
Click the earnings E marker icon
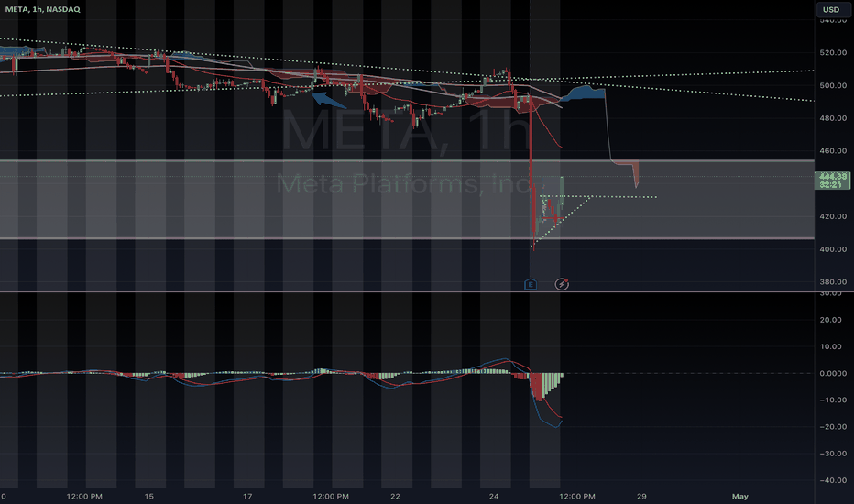point(530,284)
